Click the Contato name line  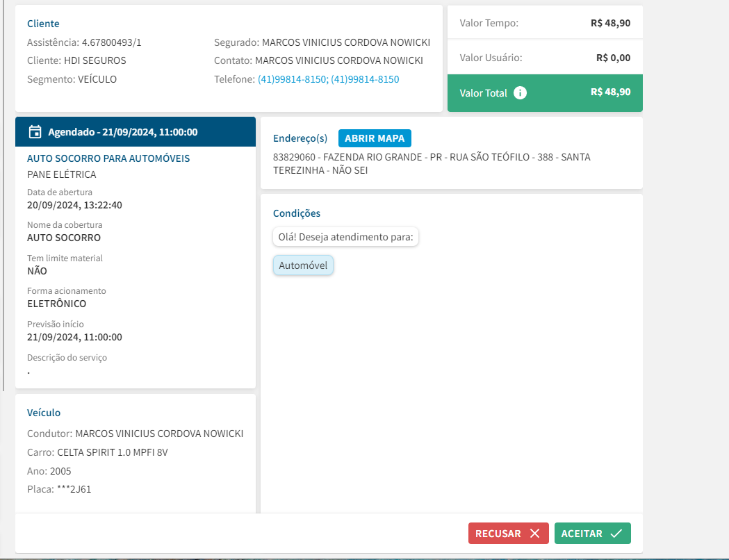point(318,61)
